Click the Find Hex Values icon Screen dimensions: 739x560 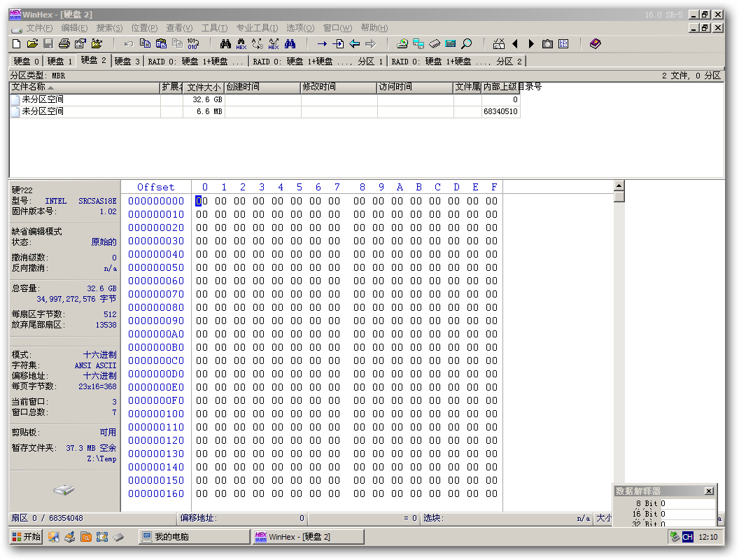point(241,44)
